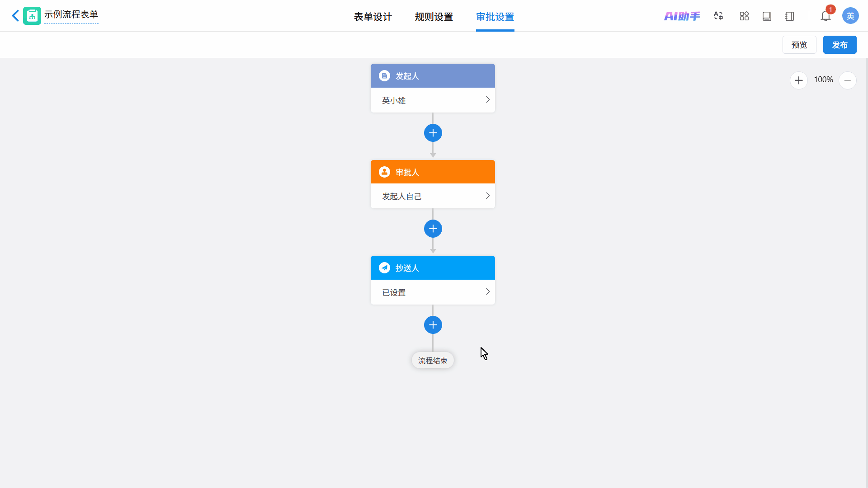Viewport: 868px width, 488px height.
Task: Click the 发布 publish button
Action: point(840,45)
